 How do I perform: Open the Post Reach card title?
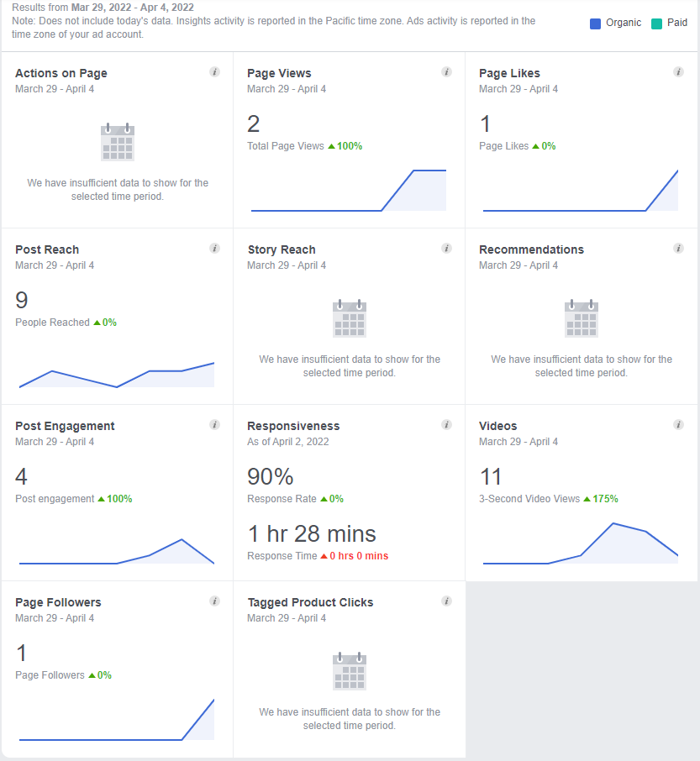[x=47, y=249]
